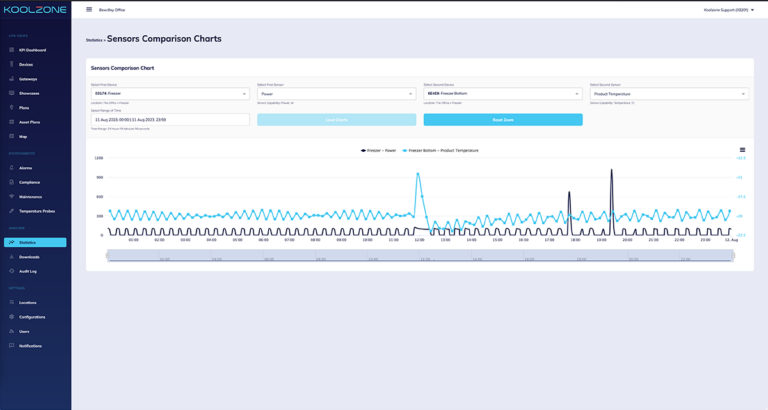Click the Reset Zoom button
768x410 pixels.
[x=502, y=120]
